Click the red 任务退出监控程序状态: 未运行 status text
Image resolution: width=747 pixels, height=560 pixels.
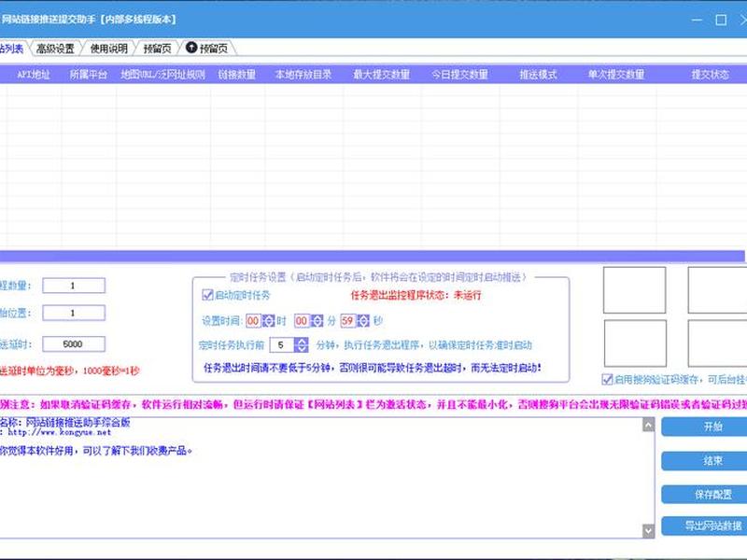pyautogui.click(x=416, y=295)
